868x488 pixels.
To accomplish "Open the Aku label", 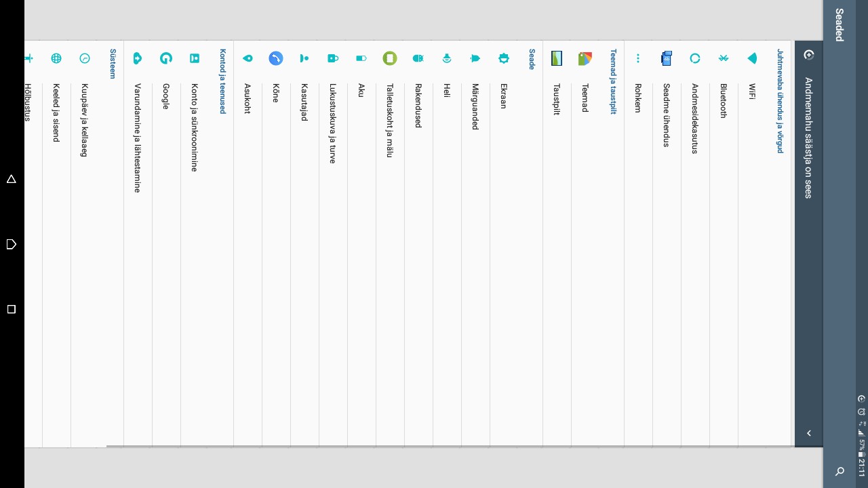I will (361, 90).
